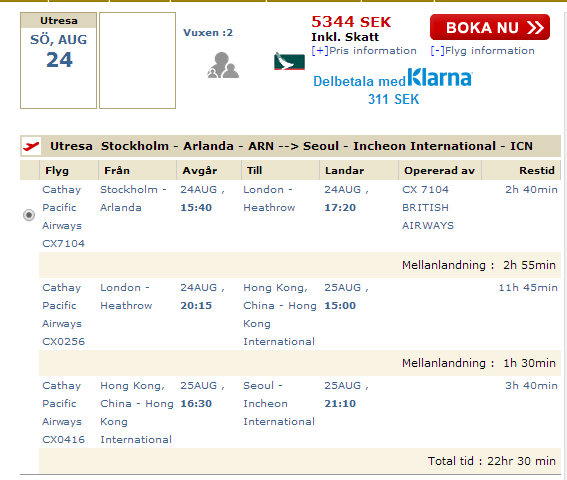The width and height of the screenshot is (567, 480).
Task: Click the adult passengers silhouette icon
Action: (x=223, y=65)
